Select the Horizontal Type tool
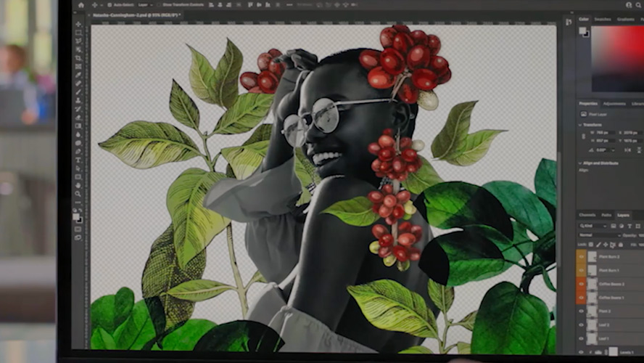The image size is (644, 363). pyautogui.click(x=78, y=160)
